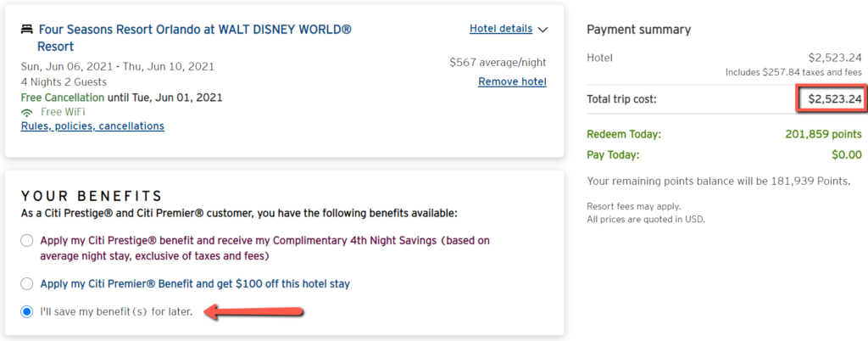The height and width of the screenshot is (341, 868).
Task: Click the $567 average/night price
Action: click(x=498, y=63)
